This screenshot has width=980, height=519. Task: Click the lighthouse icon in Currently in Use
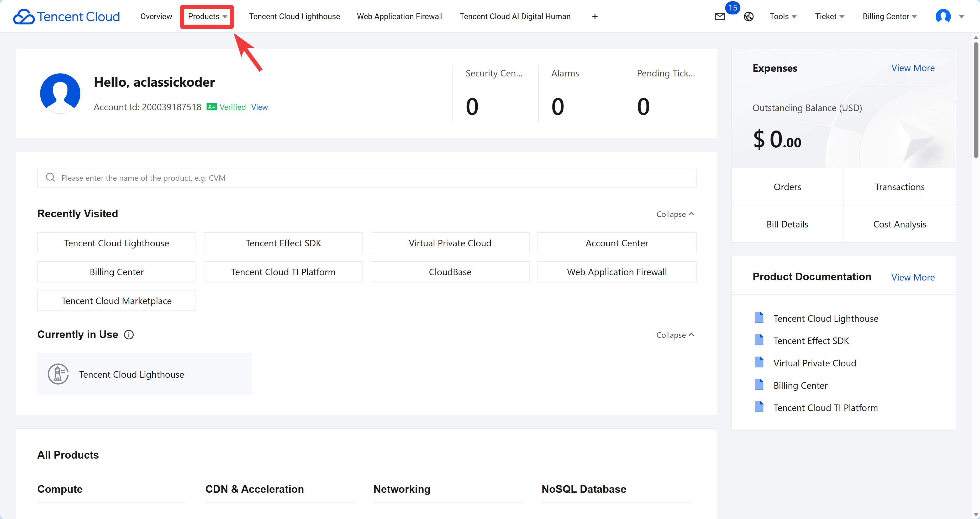(x=58, y=374)
